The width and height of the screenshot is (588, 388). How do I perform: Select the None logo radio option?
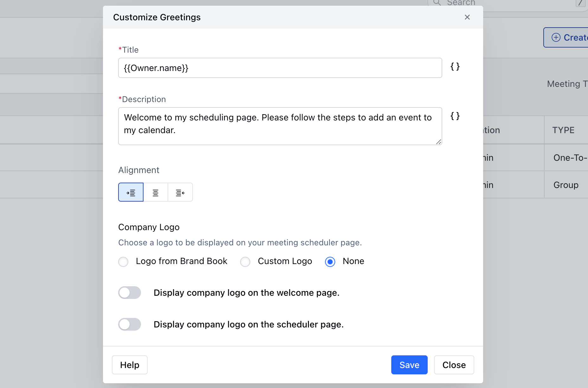pyautogui.click(x=330, y=262)
